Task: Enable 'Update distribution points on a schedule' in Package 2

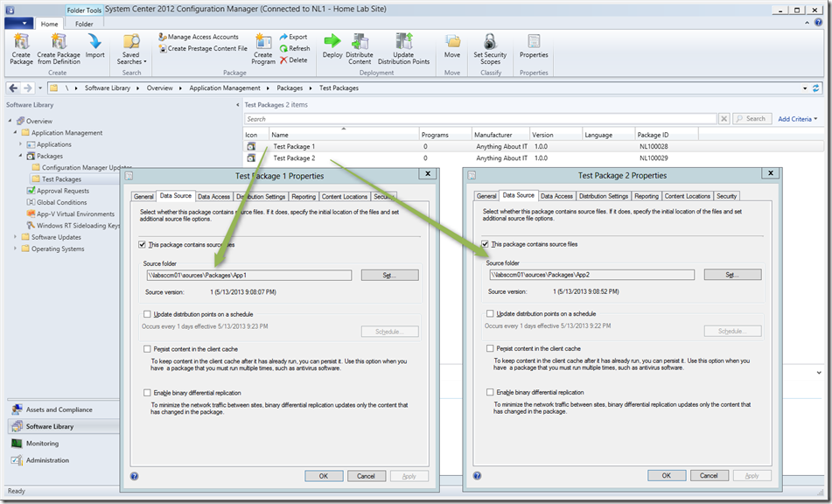Action: (x=490, y=313)
